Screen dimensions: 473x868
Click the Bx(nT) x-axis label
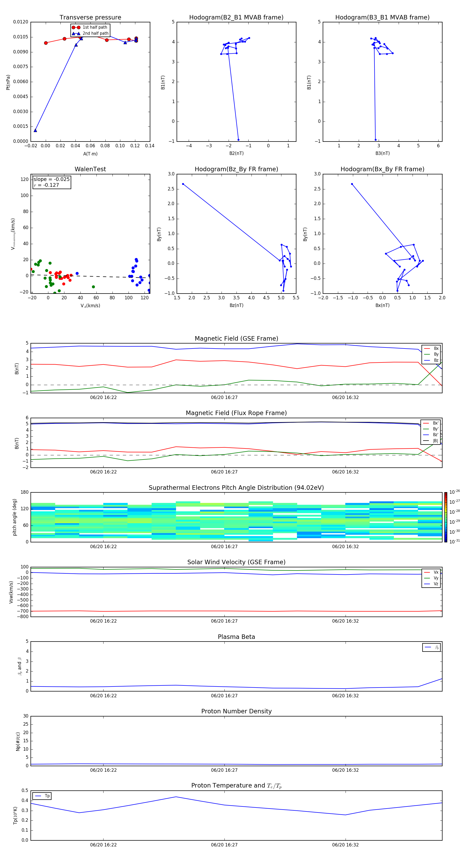(382, 305)
